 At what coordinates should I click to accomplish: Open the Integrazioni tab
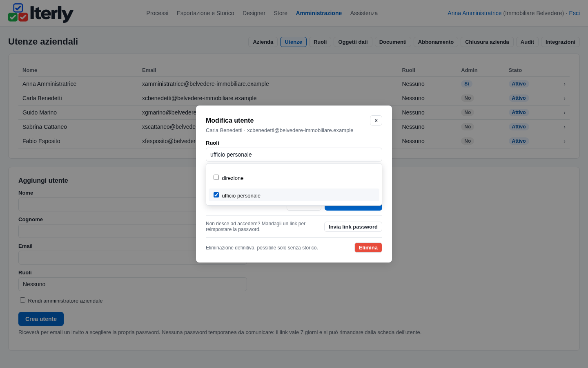coord(560,42)
